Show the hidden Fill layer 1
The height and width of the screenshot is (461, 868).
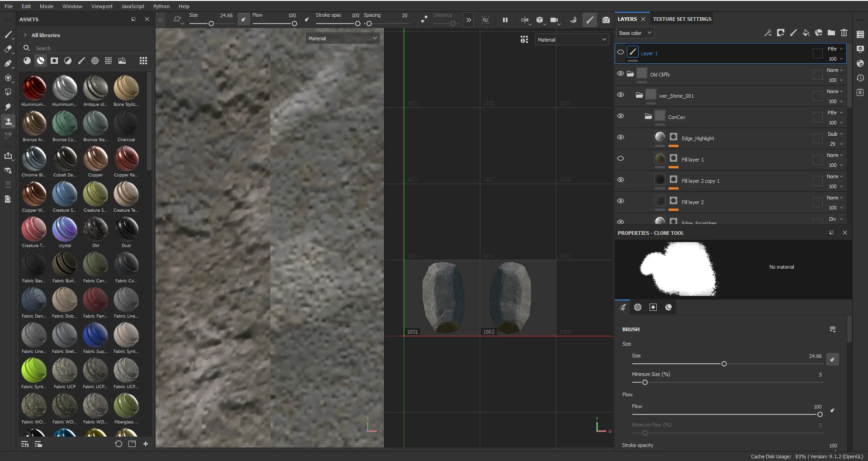click(x=621, y=158)
